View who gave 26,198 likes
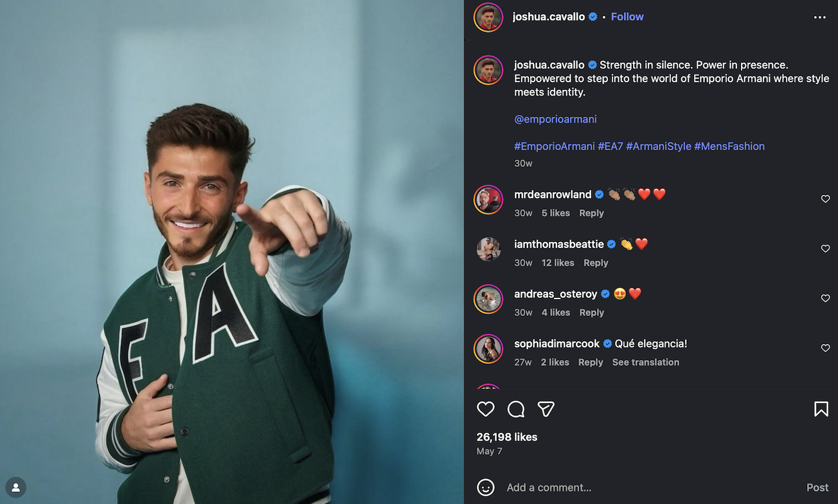Screen dimensions: 838x504 [506, 437]
